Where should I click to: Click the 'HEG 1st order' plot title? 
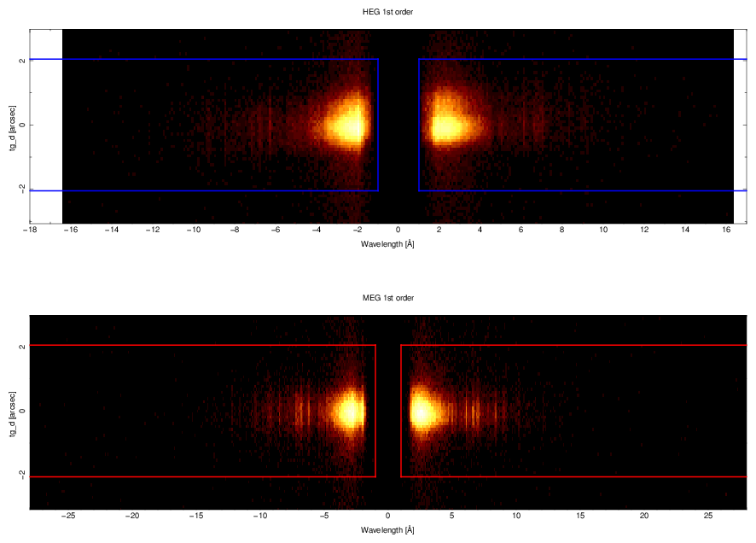point(387,12)
